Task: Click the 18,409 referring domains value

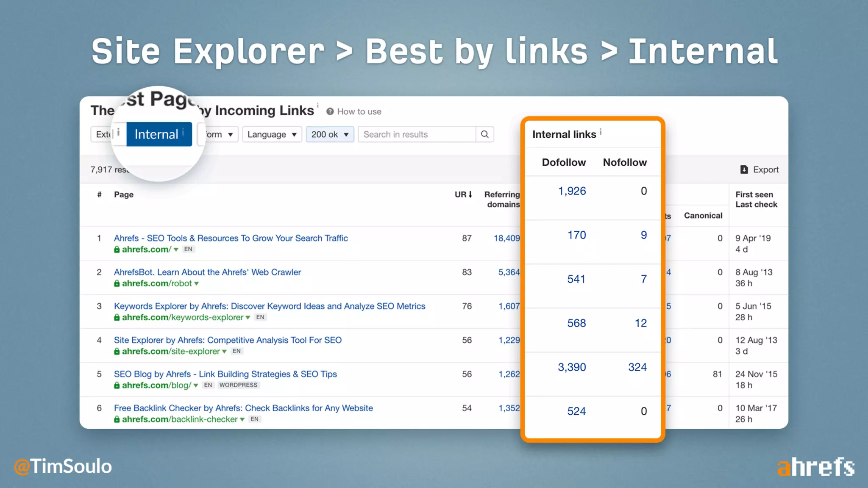Action: pos(507,238)
